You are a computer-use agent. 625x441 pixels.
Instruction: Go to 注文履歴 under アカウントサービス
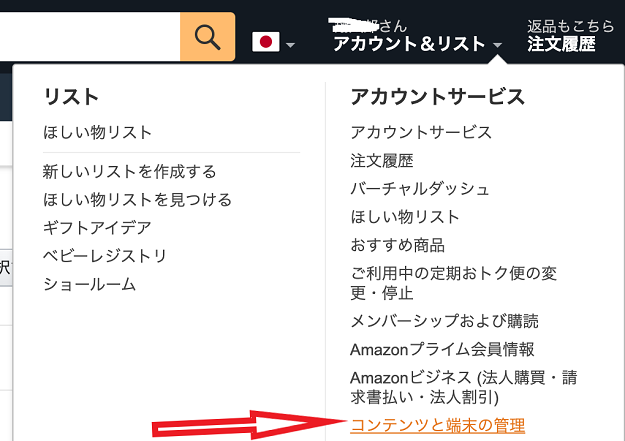382,160
